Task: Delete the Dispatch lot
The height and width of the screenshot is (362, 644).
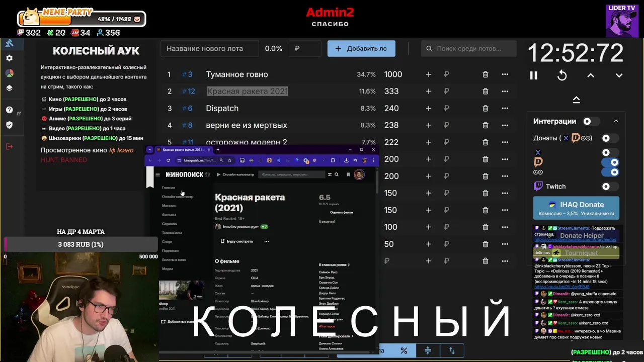Action: click(485, 108)
